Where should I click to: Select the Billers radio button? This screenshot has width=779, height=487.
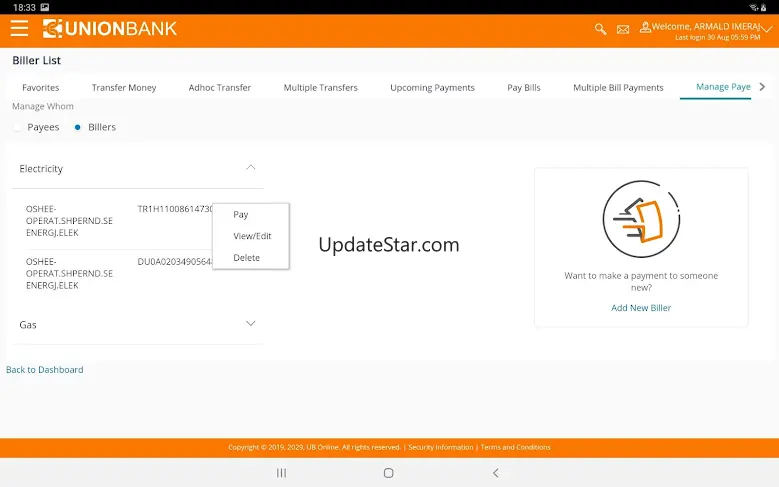click(78, 127)
